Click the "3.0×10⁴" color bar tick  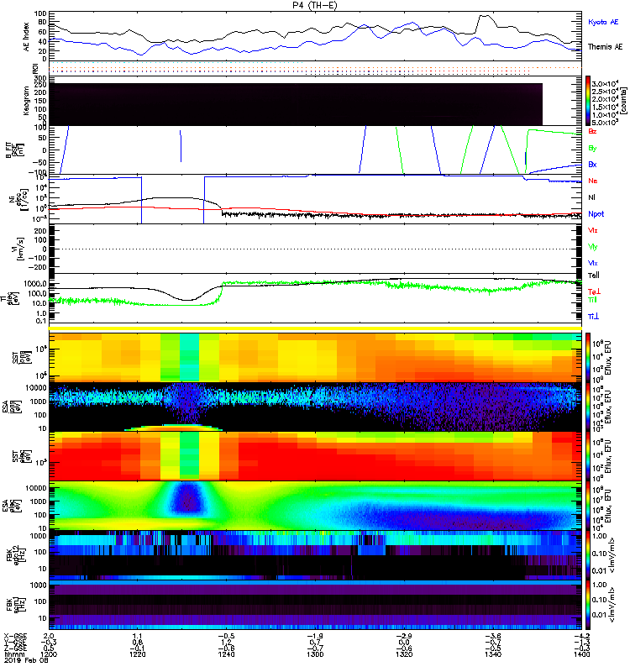click(605, 83)
